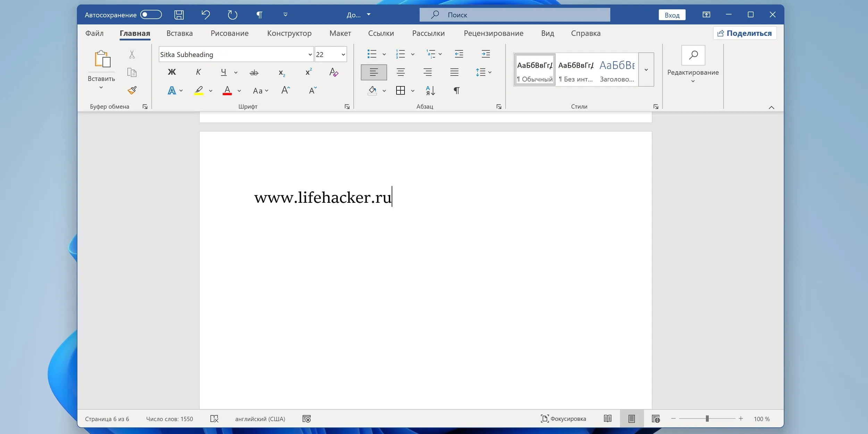
Task: Open the font size 22 dropdown
Action: (x=343, y=55)
